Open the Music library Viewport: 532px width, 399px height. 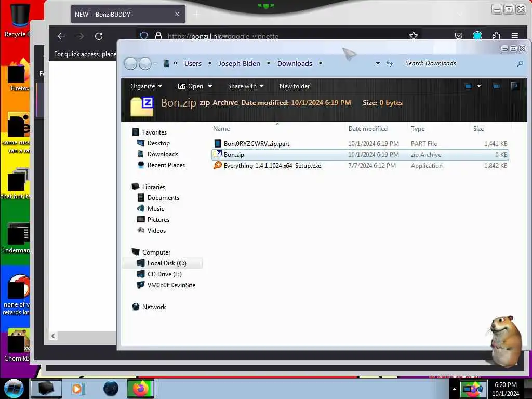click(x=156, y=209)
